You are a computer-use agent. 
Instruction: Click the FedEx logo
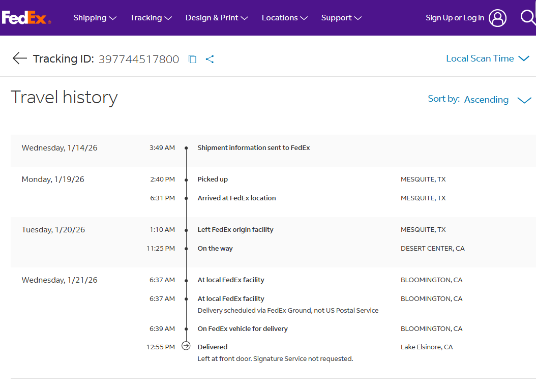[26, 17]
